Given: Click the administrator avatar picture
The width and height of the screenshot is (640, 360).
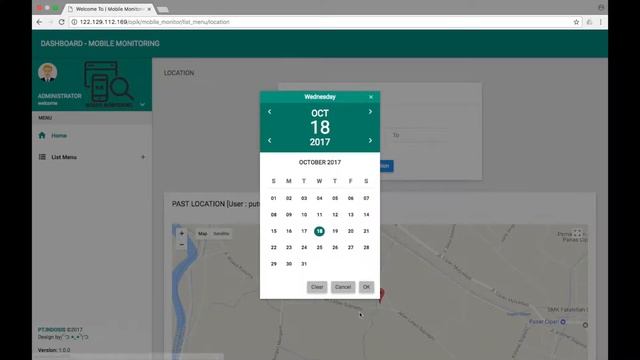Looking at the screenshot, I should (x=48, y=73).
